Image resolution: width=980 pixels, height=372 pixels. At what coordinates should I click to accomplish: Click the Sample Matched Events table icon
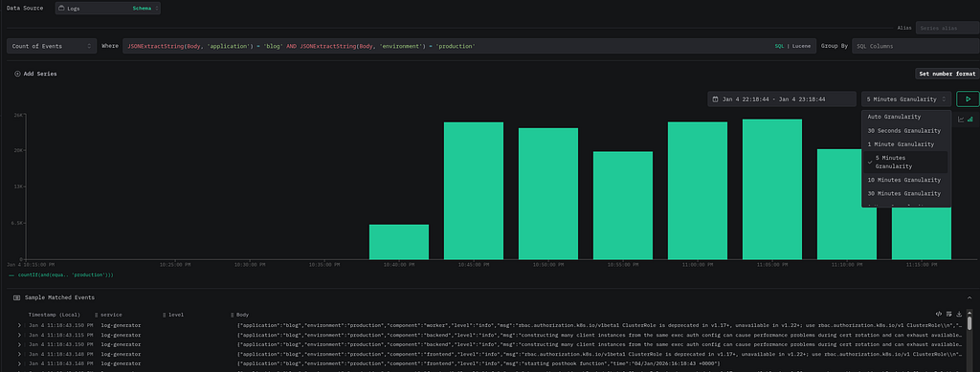pyautogui.click(x=17, y=297)
